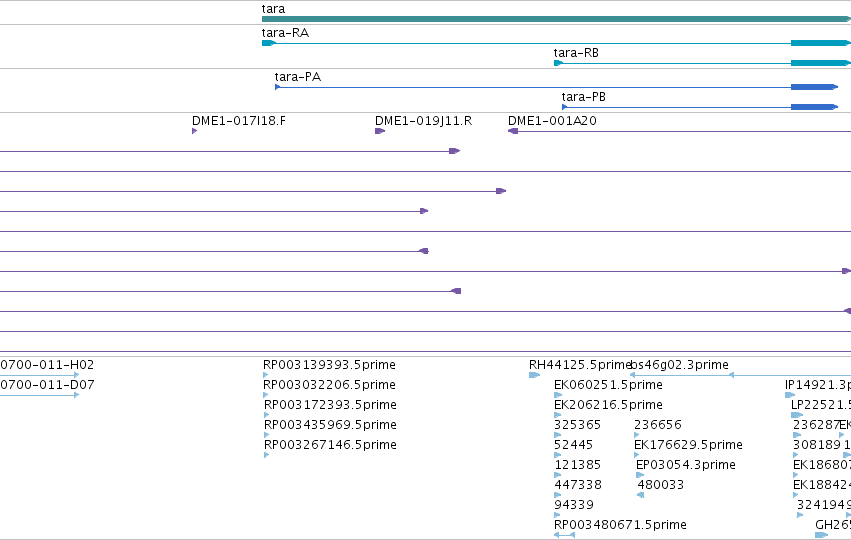Select the LP22521 EST label
This screenshot has width=851, height=540.
tap(821, 405)
